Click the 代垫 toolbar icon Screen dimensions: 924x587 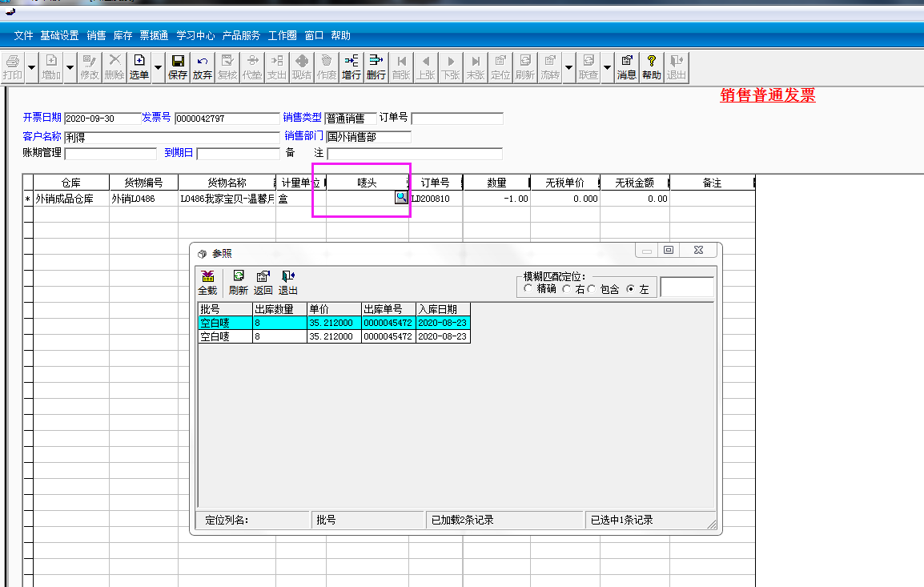(x=252, y=67)
